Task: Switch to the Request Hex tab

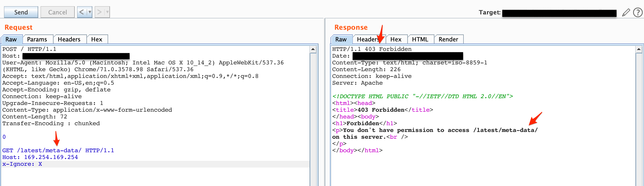Action: [97, 39]
